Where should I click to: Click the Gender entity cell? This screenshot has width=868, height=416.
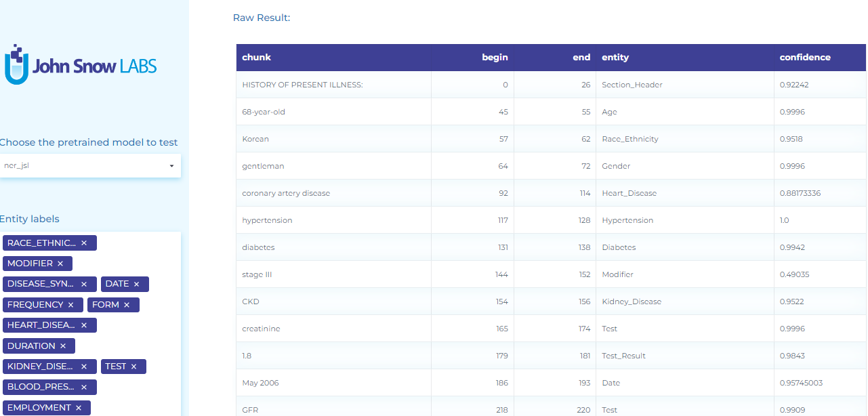(685, 166)
